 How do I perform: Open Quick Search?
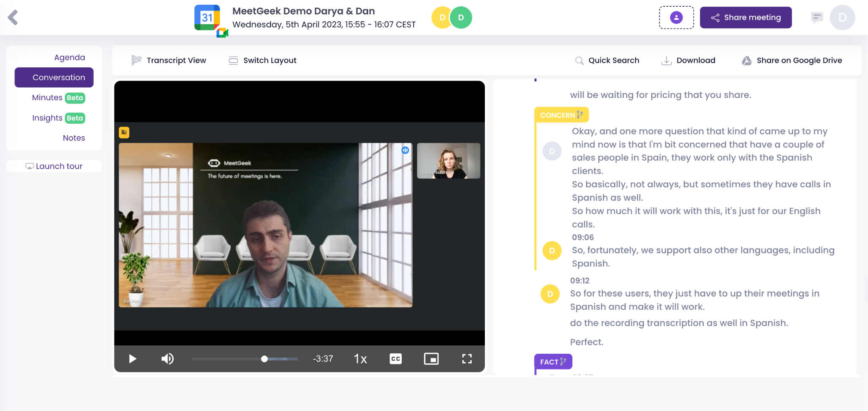pyautogui.click(x=607, y=60)
